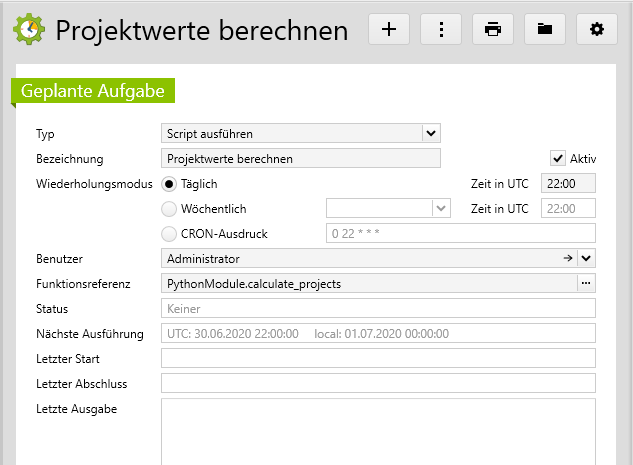This screenshot has width=633, height=465.
Task: Click the folder icon in header
Action: [x=545, y=29]
